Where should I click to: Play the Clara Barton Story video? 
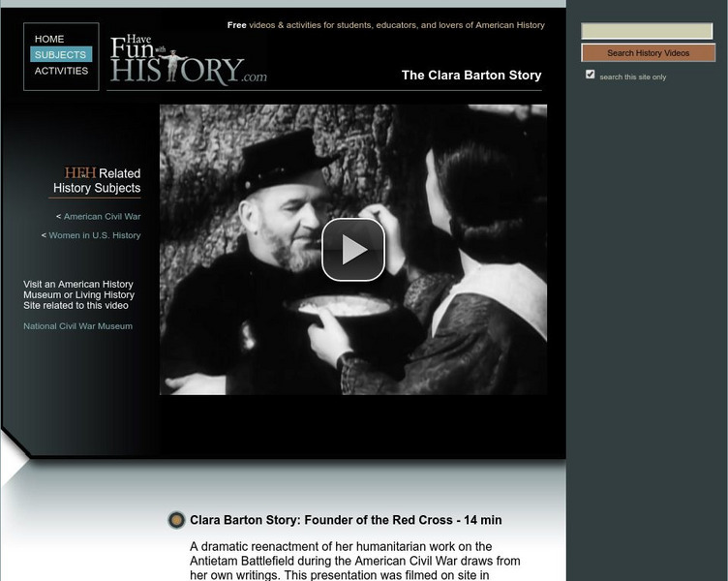point(353,250)
